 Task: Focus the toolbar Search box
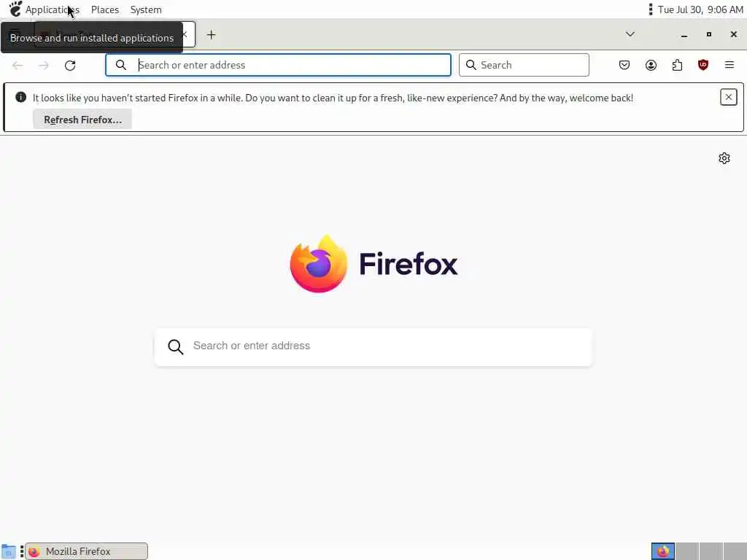coord(524,65)
